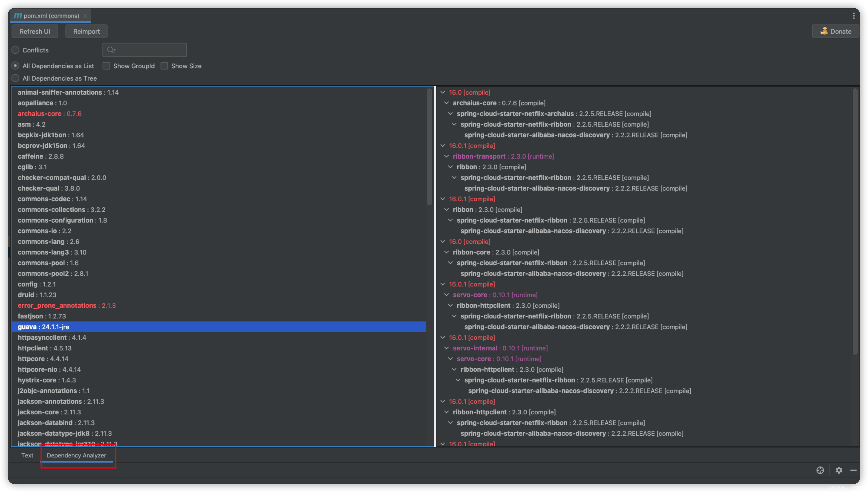Switch to the Dependency Analyzer tab
The height and width of the screenshot is (492, 868).
(76, 455)
